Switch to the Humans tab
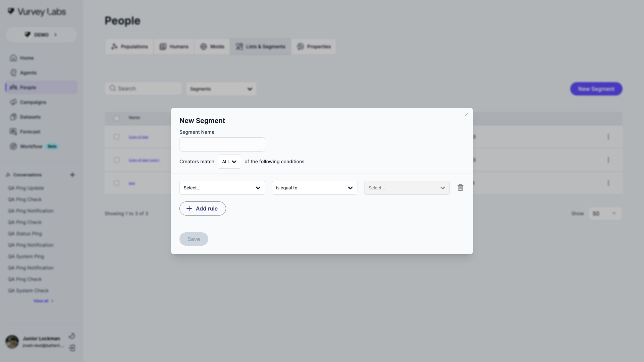Screen dimensions: 644x362 coord(174,47)
